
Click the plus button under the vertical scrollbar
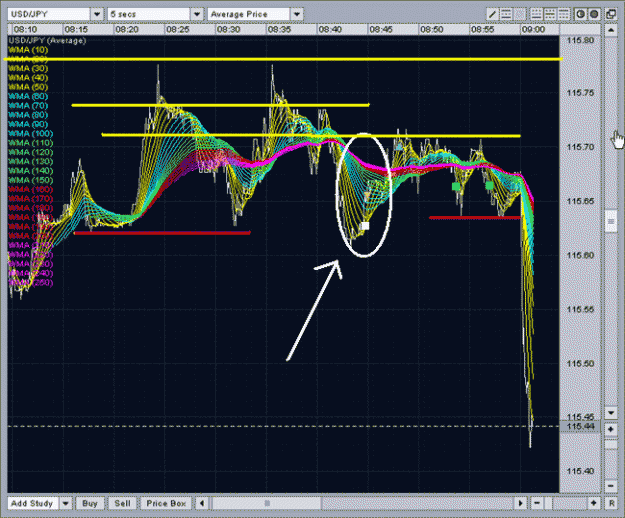[x=611, y=429]
